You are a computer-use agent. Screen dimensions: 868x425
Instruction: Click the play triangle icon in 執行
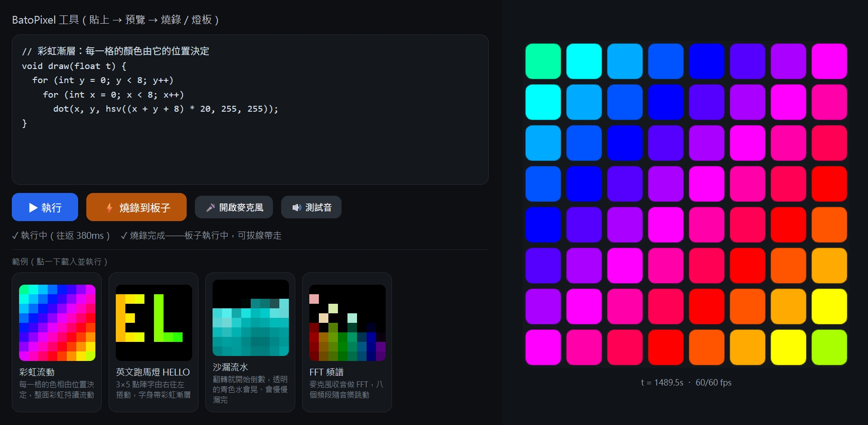33,208
